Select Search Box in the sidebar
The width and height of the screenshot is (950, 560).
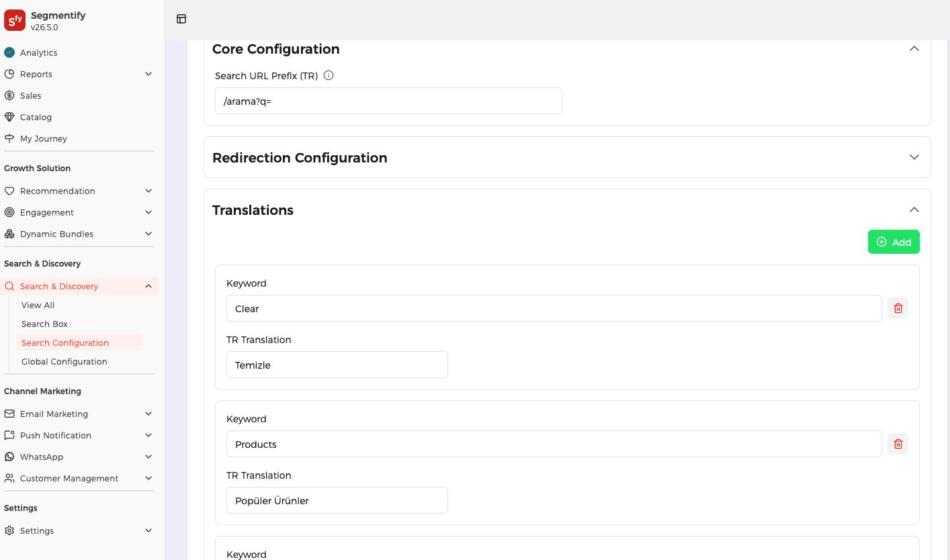[x=44, y=324]
